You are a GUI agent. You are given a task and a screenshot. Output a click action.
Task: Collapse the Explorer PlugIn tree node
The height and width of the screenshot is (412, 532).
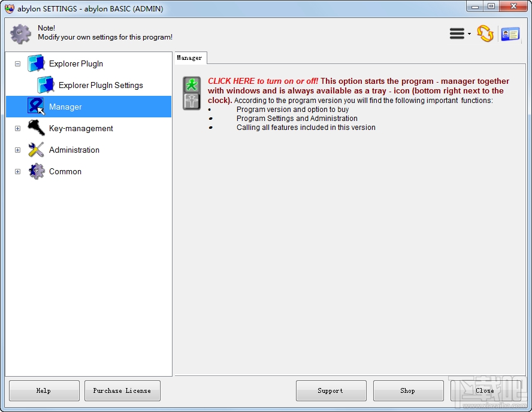[17, 63]
